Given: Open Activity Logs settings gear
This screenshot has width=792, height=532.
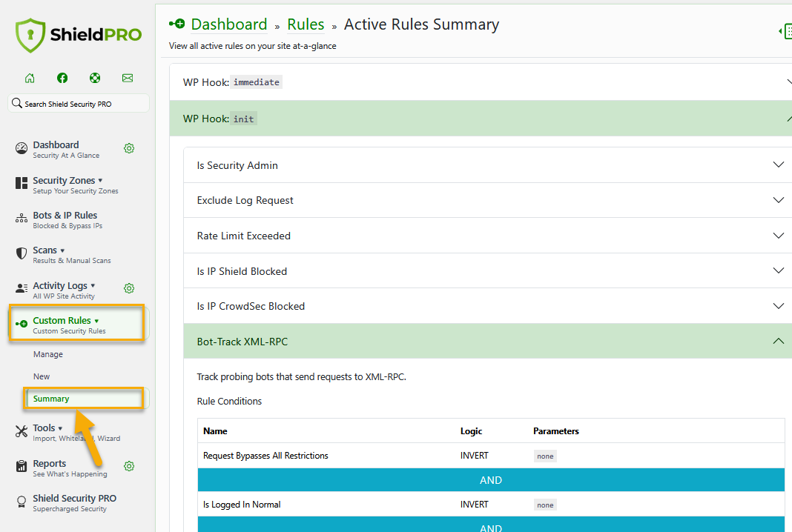Looking at the screenshot, I should point(129,288).
